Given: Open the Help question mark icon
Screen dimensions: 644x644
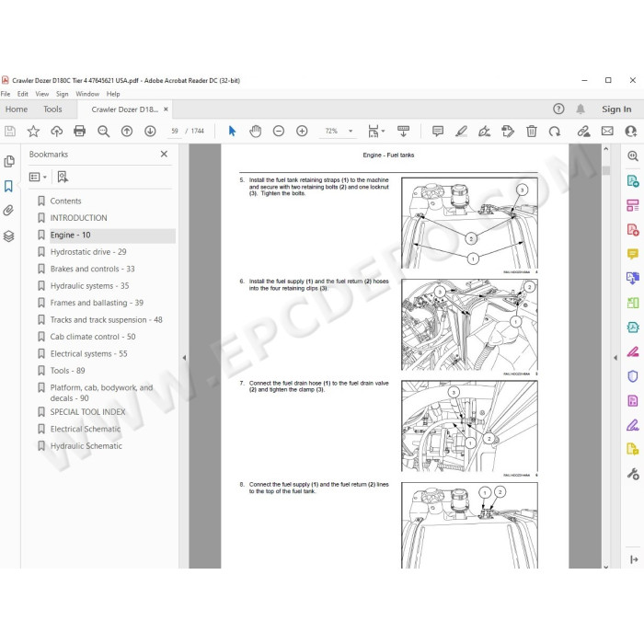Looking at the screenshot, I should pyautogui.click(x=558, y=109).
